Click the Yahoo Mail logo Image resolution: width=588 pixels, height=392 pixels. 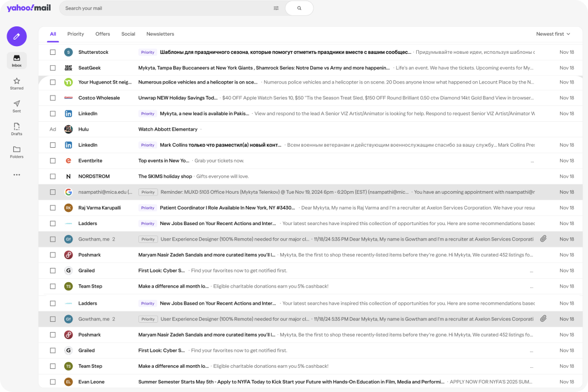coord(29,8)
